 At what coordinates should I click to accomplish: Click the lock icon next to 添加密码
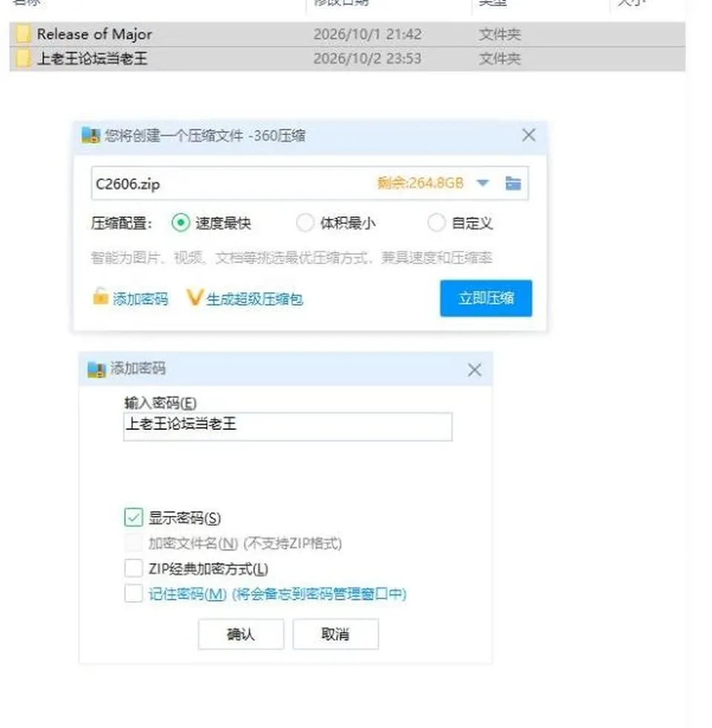[x=100, y=297]
